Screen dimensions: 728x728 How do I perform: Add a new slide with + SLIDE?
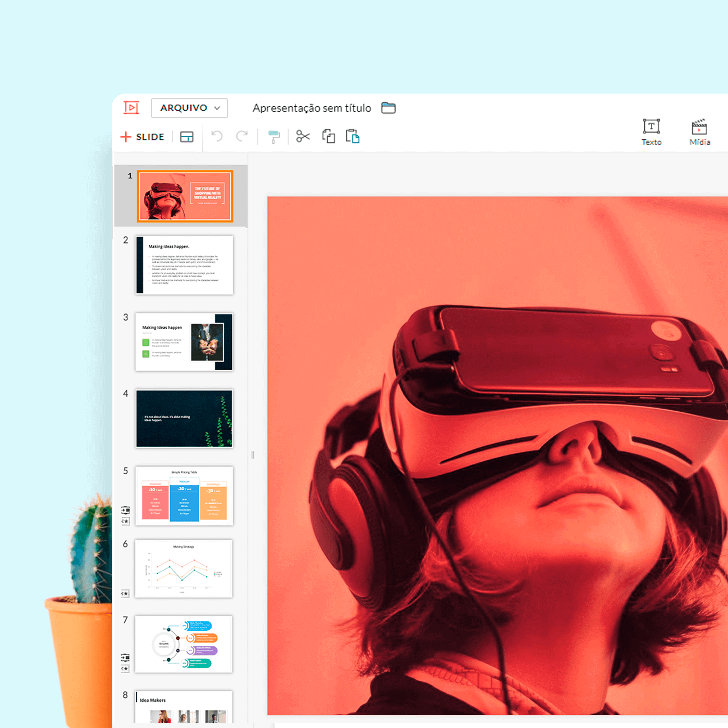142,137
